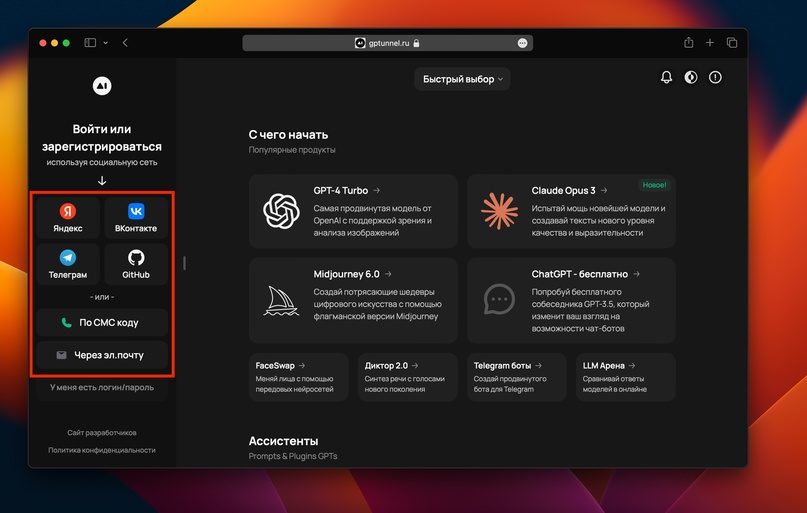Log in using the GitHub icon
The image size is (807, 513).
[136, 257]
